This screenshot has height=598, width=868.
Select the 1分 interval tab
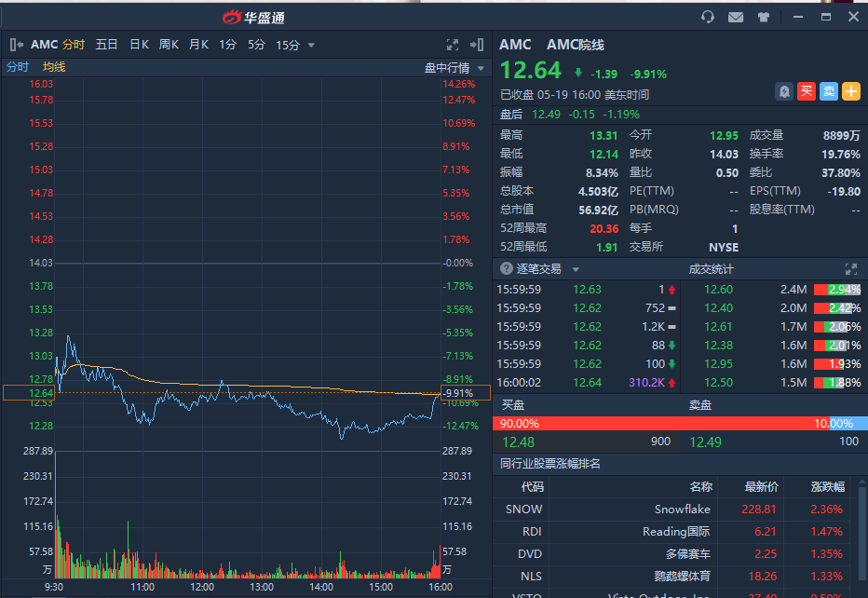click(227, 45)
